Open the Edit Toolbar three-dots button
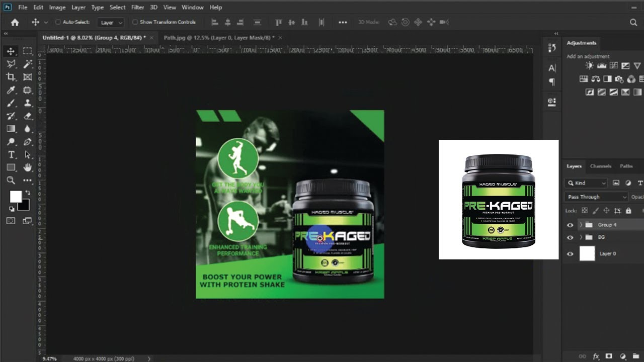This screenshot has width=644, height=362. (x=28, y=180)
